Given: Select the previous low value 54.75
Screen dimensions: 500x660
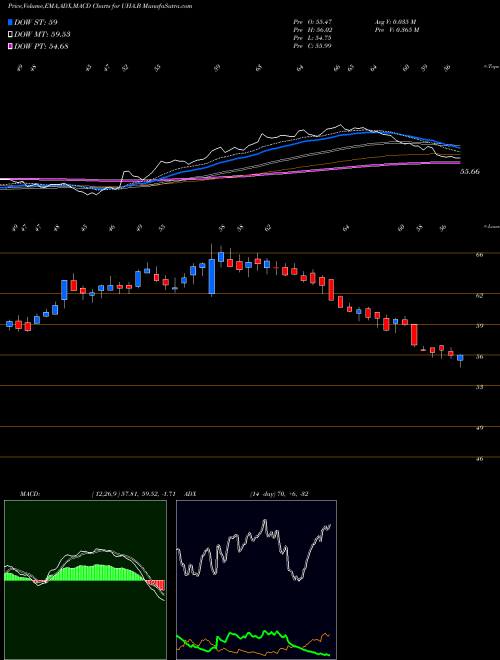Looking at the screenshot, I should click(323, 37).
